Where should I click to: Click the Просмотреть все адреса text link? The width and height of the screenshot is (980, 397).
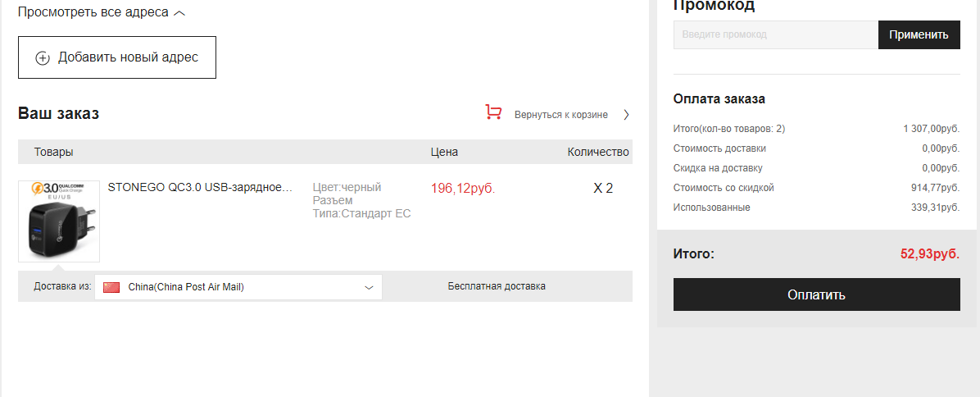[93, 11]
